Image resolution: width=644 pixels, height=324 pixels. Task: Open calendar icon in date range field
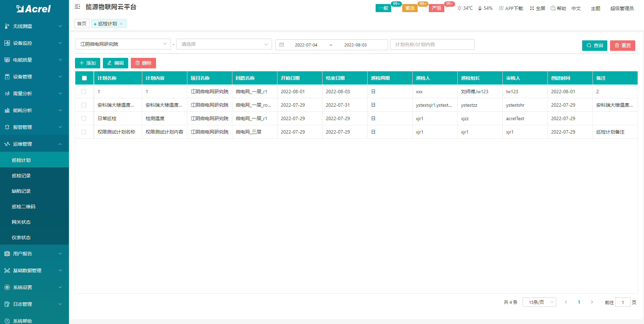coord(282,45)
